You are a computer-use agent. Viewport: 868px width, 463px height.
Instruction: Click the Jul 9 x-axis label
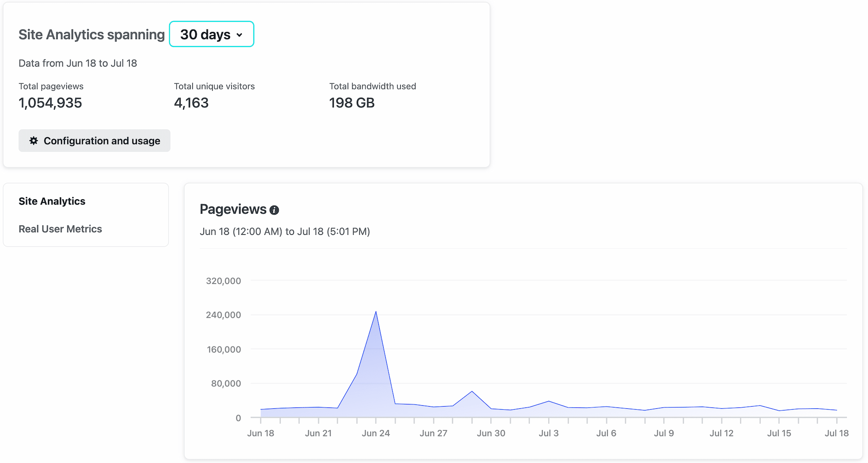click(x=664, y=433)
